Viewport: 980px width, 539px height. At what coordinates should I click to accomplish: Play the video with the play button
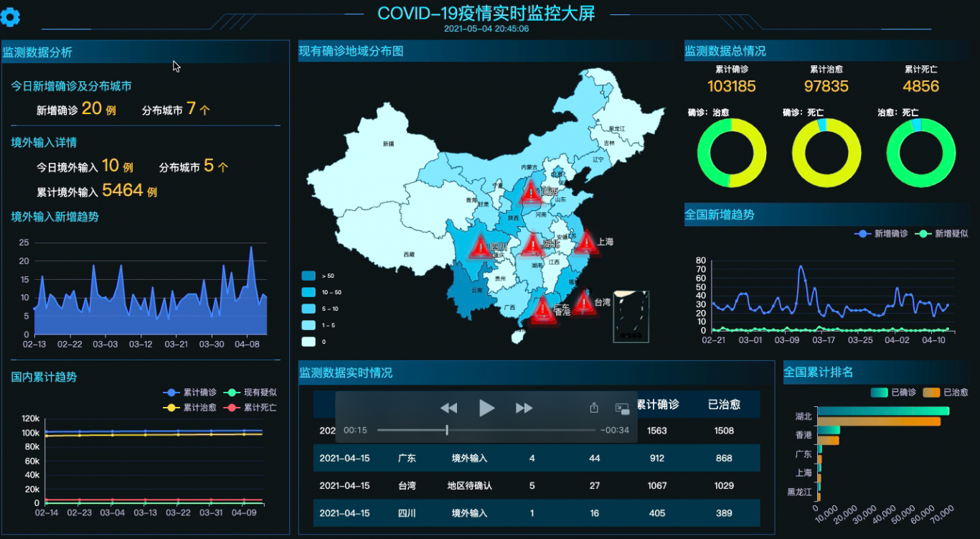tap(486, 408)
